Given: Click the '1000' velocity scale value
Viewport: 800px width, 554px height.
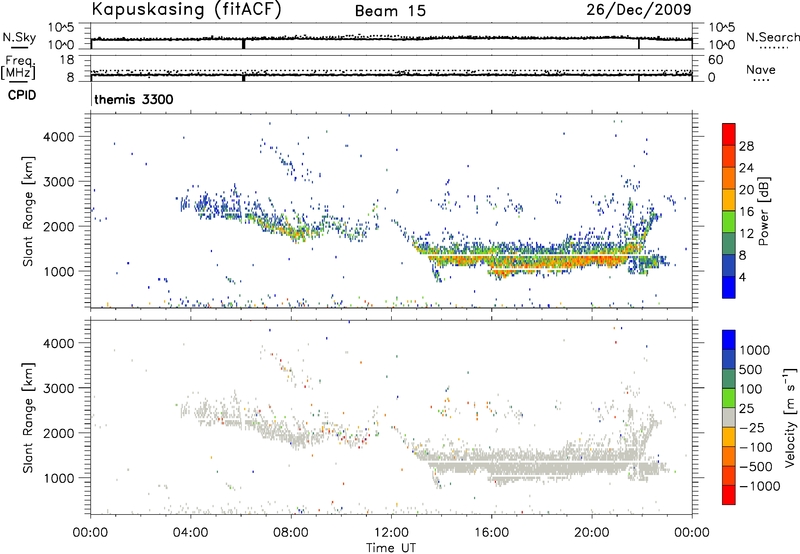Looking at the screenshot, I should (755, 350).
